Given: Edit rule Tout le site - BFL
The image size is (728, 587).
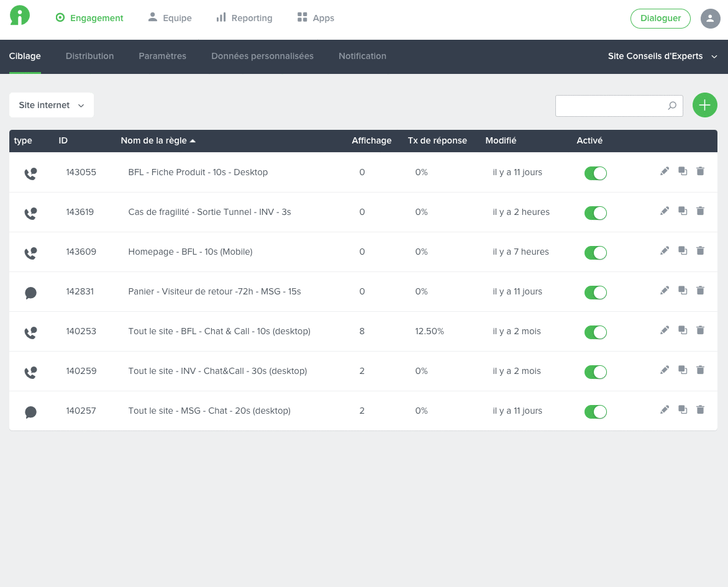Looking at the screenshot, I should tap(665, 330).
